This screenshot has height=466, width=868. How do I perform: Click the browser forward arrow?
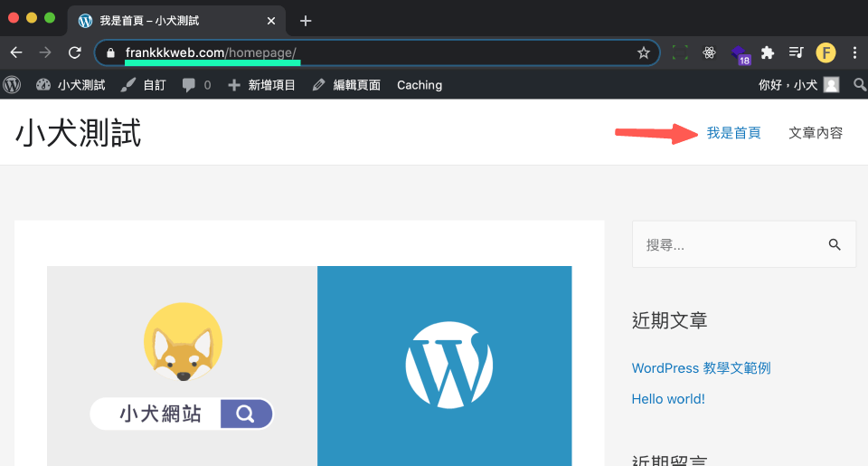coord(45,52)
